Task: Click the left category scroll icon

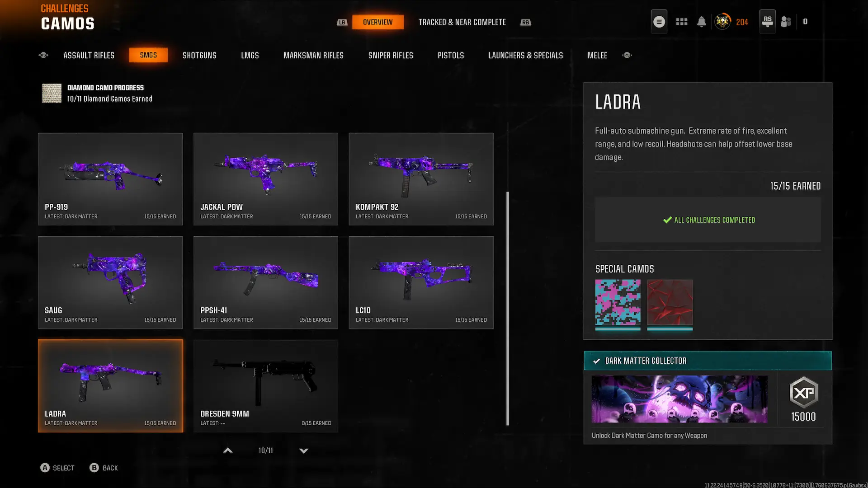Action: click(43, 55)
